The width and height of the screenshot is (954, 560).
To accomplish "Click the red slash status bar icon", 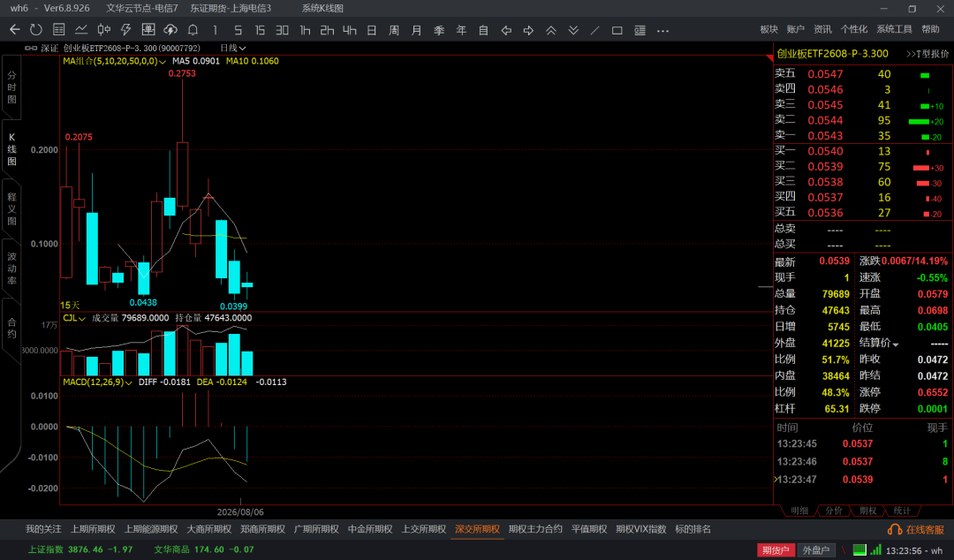I will tap(844, 549).
